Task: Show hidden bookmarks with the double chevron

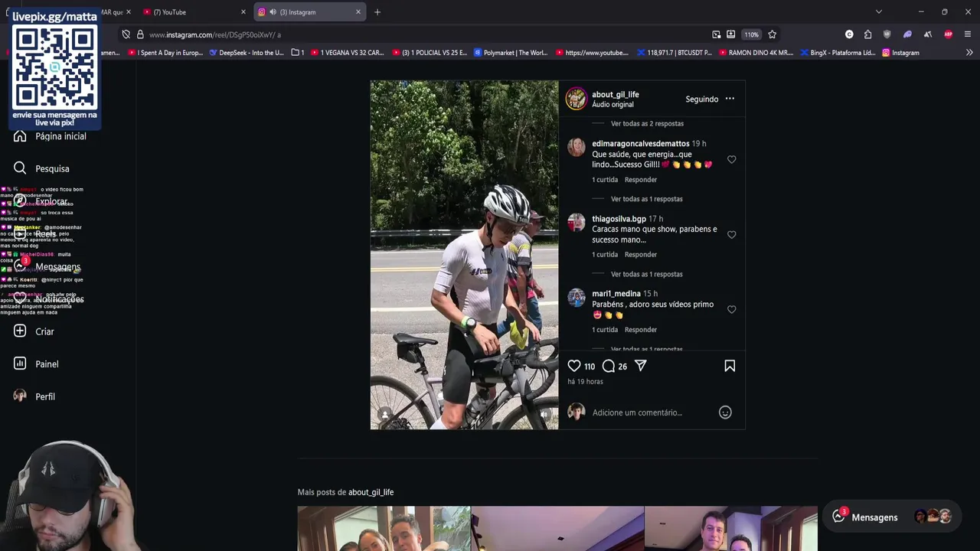Action: (x=969, y=53)
